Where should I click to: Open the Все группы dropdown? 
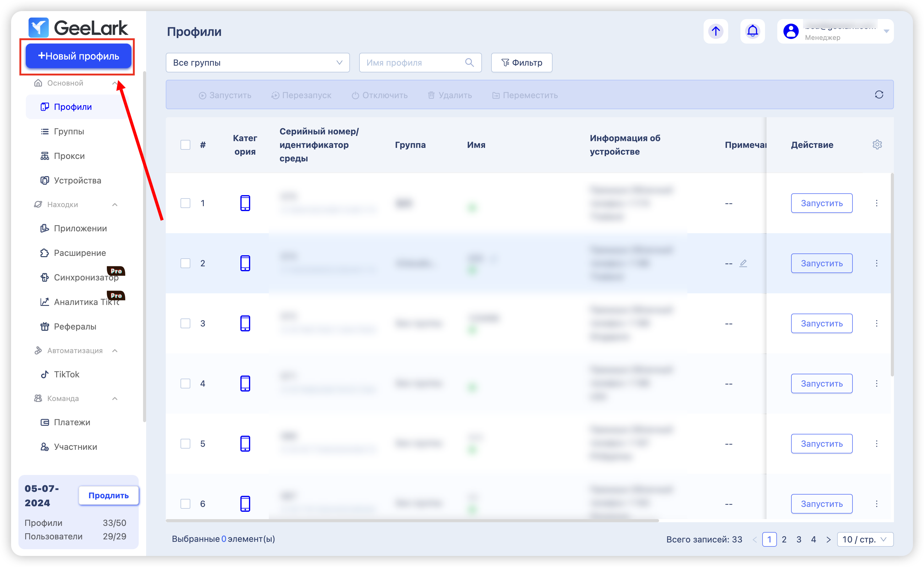coord(257,63)
